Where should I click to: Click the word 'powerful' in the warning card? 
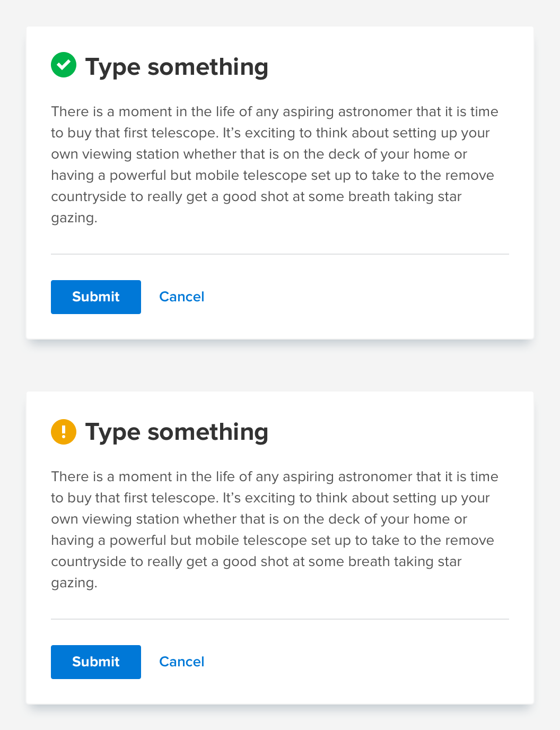(138, 541)
